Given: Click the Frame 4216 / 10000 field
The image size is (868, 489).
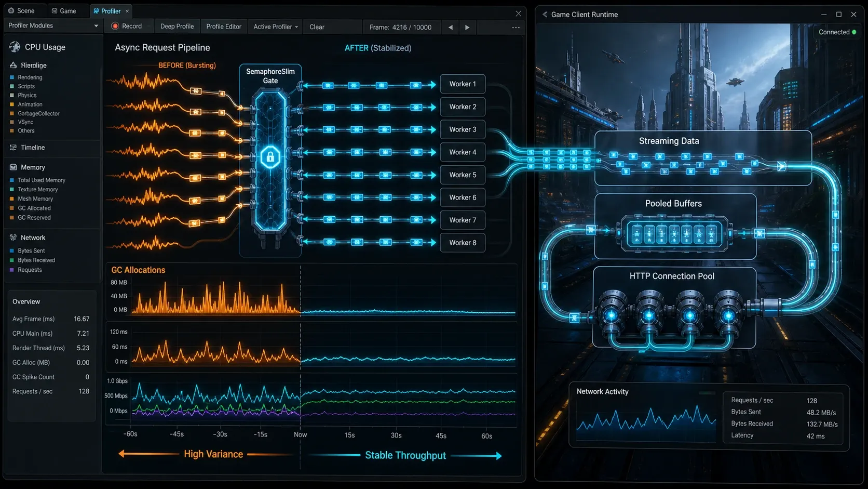Looking at the screenshot, I should (x=401, y=27).
